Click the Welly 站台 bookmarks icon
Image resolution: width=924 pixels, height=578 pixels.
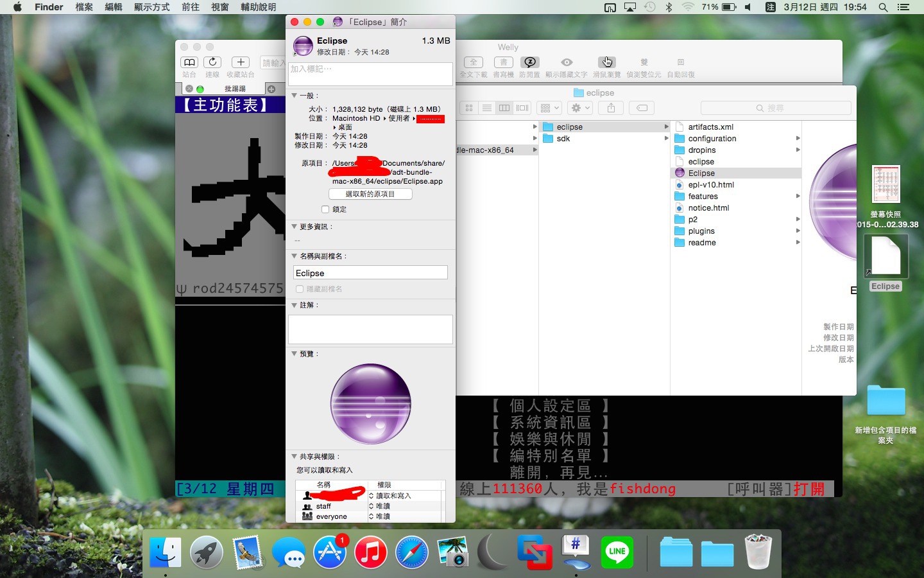(x=189, y=62)
